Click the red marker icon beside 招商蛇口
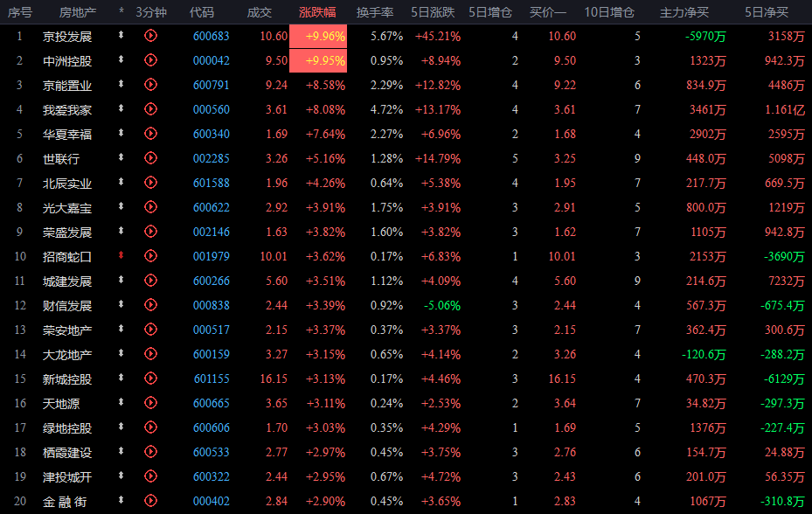812x514 pixels. [x=121, y=256]
